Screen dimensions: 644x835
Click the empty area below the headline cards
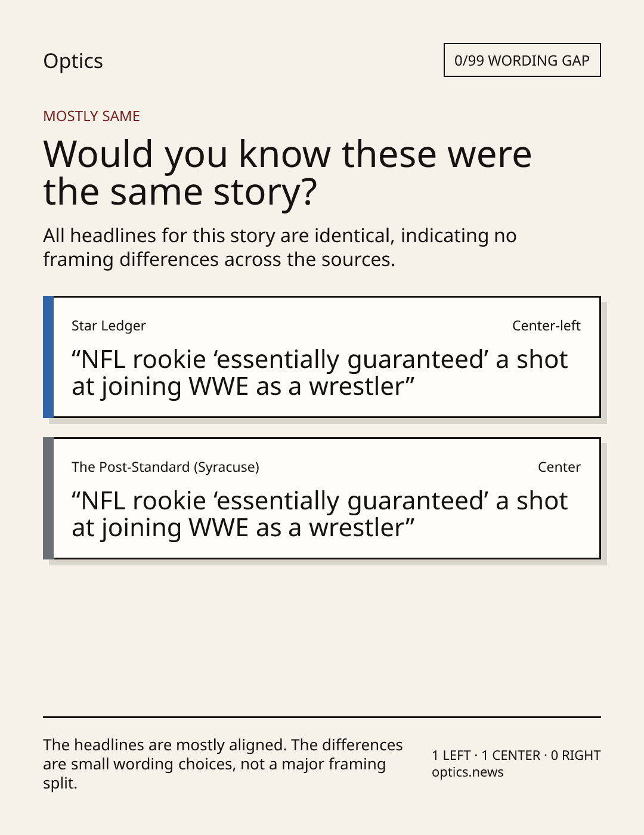(321, 638)
